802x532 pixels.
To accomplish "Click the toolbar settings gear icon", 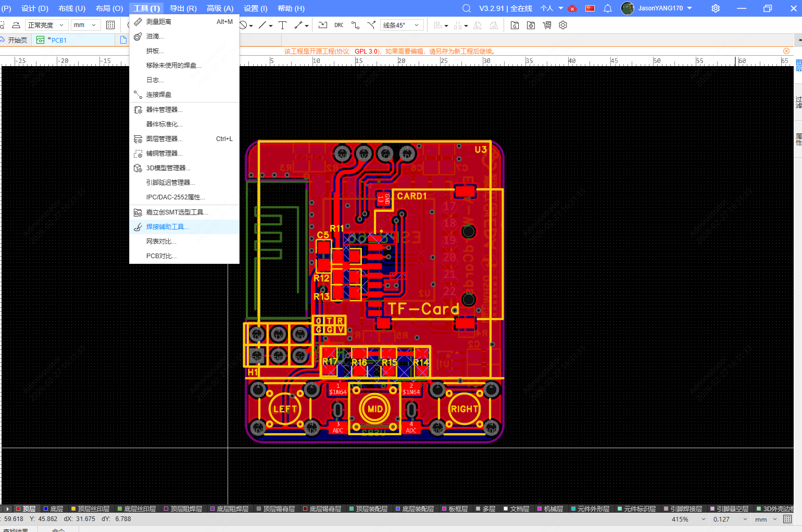I will coord(563,25).
